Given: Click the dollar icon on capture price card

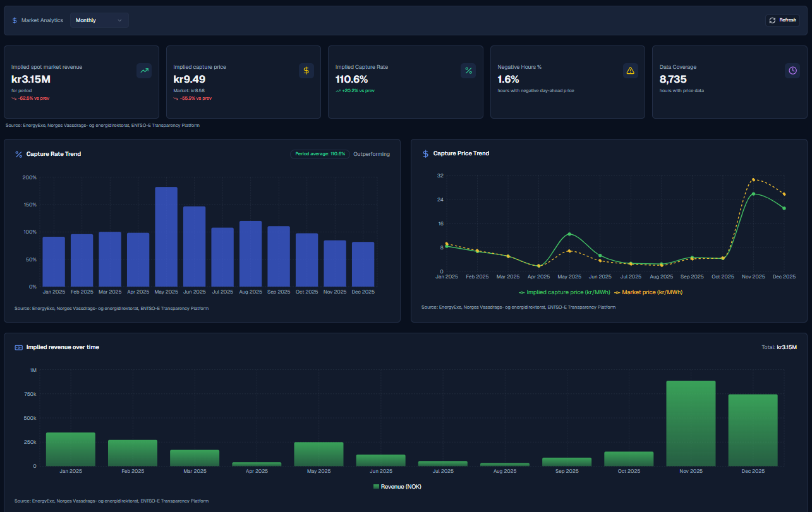Looking at the screenshot, I should point(306,71).
